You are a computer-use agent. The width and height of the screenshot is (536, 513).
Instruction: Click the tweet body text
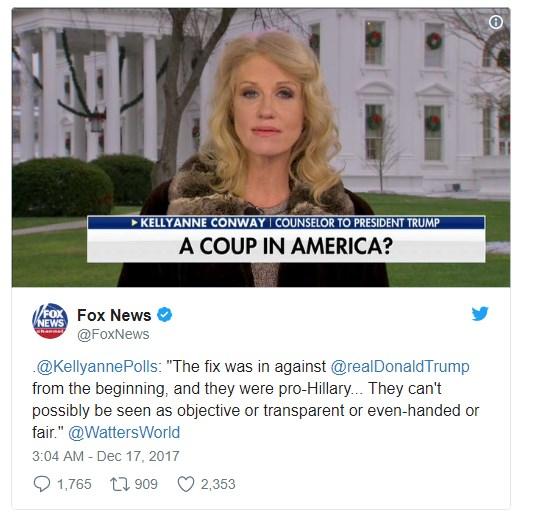[x=256, y=400]
